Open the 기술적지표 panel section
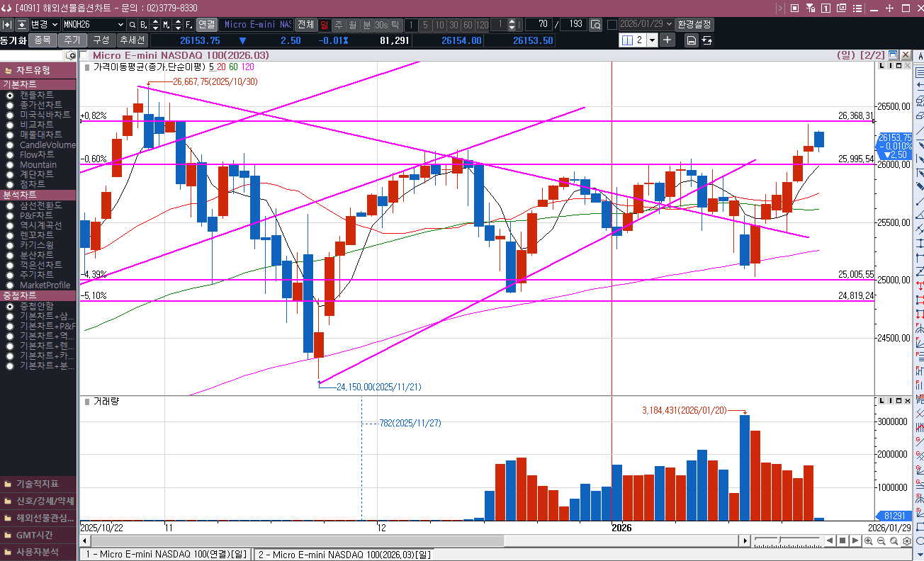 pos(38,484)
